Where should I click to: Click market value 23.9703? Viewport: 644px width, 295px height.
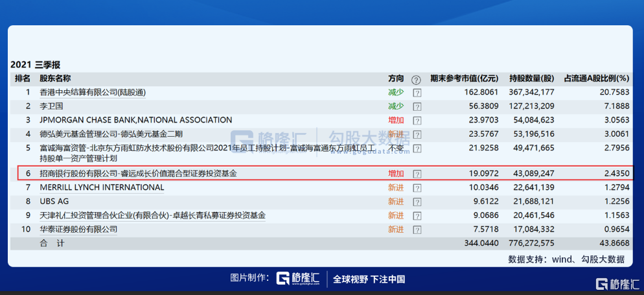tap(483, 120)
